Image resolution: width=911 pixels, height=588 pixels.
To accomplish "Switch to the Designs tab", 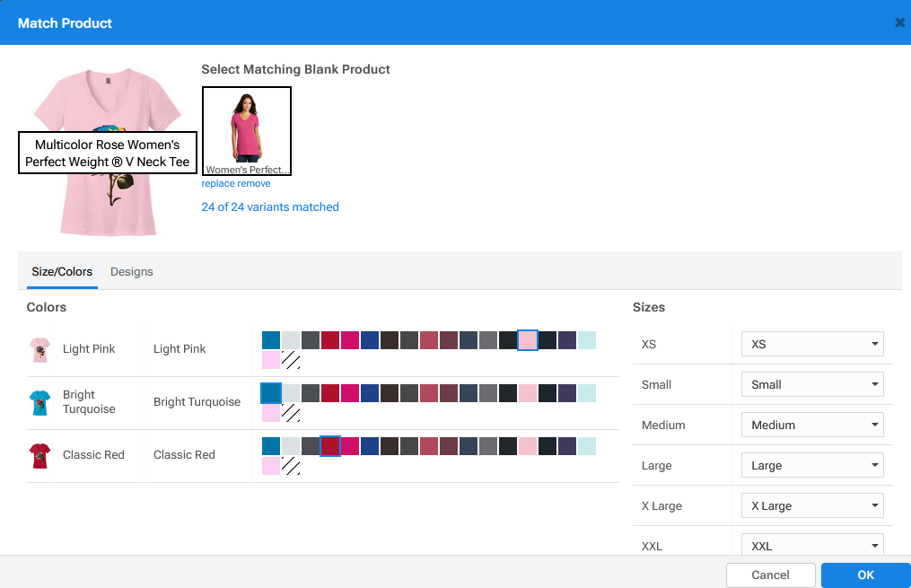I will [x=132, y=272].
